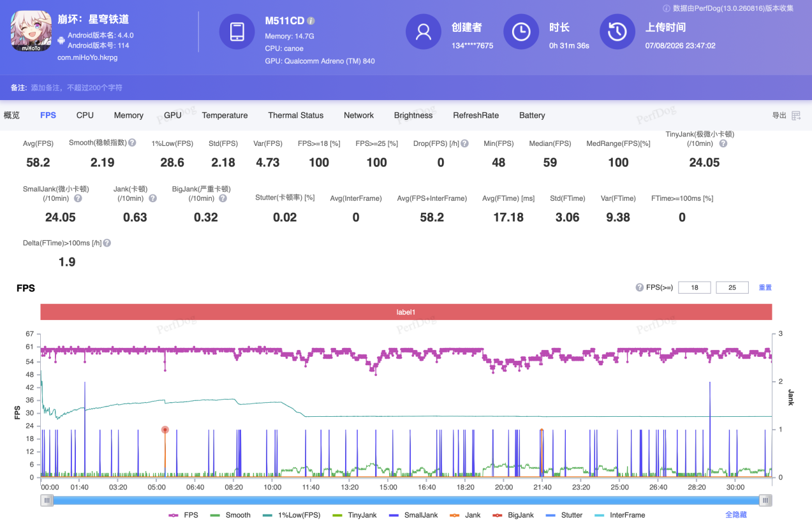Click the red jank marker near 05:00
The image size is (812, 522).
tap(165, 430)
